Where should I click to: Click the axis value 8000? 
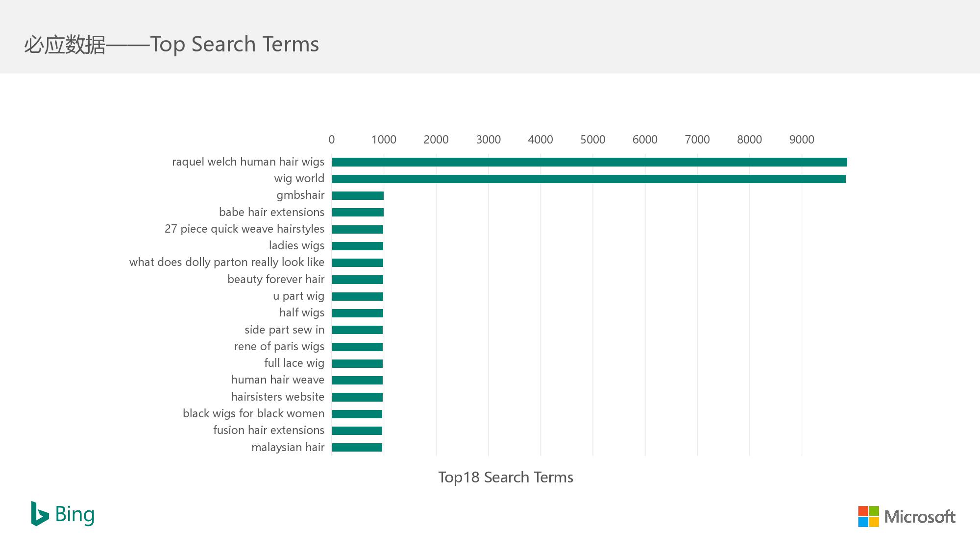click(750, 140)
